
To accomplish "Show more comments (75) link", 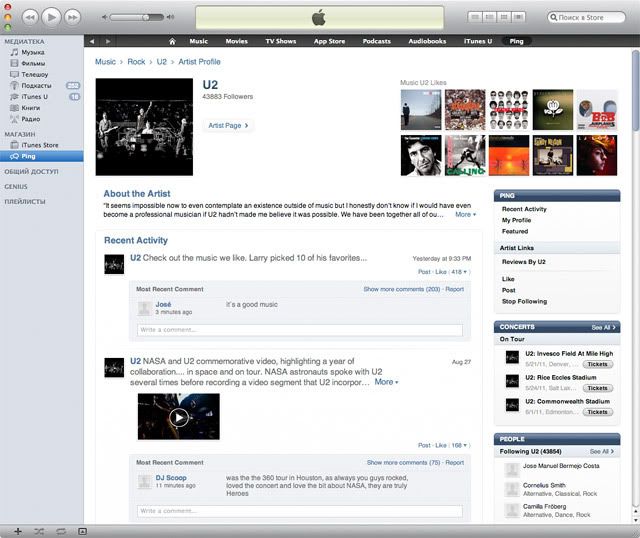I will point(403,462).
